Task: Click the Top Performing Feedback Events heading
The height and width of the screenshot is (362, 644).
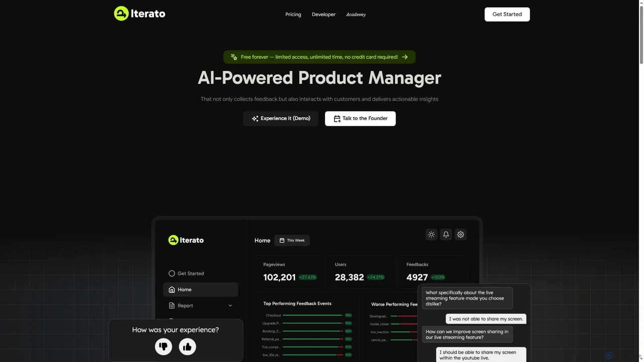Action: (x=297, y=304)
